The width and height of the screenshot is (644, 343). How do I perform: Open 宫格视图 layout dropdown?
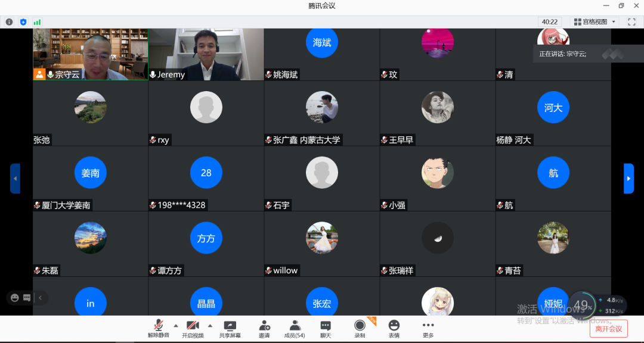point(596,22)
